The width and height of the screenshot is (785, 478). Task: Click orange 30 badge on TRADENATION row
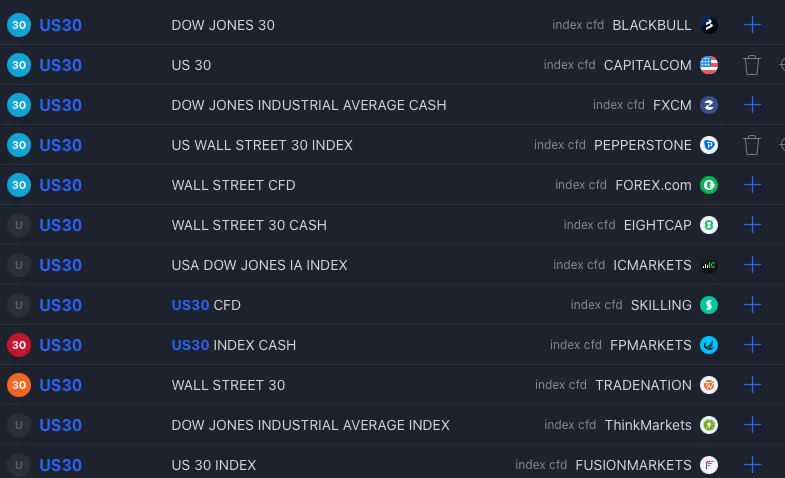pos(19,385)
